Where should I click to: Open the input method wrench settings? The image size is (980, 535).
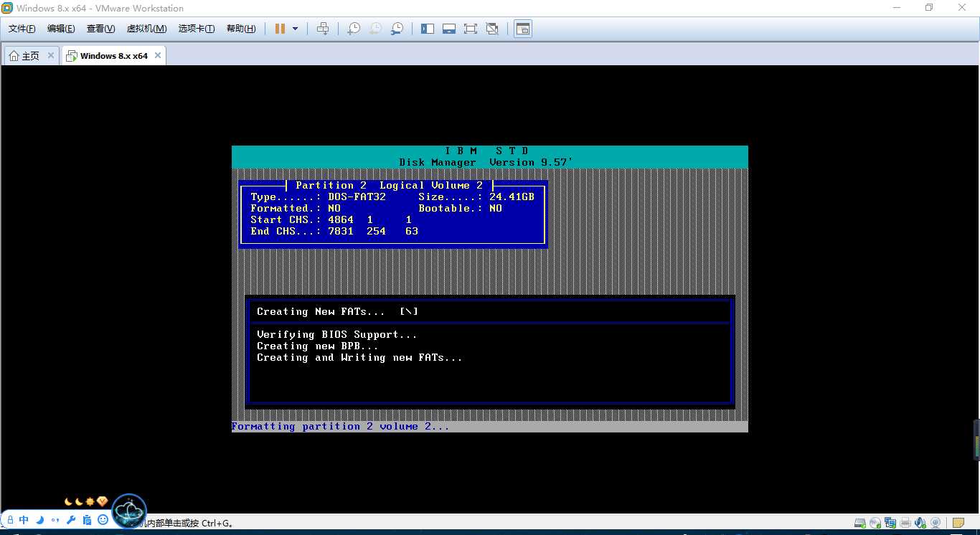(71, 520)
